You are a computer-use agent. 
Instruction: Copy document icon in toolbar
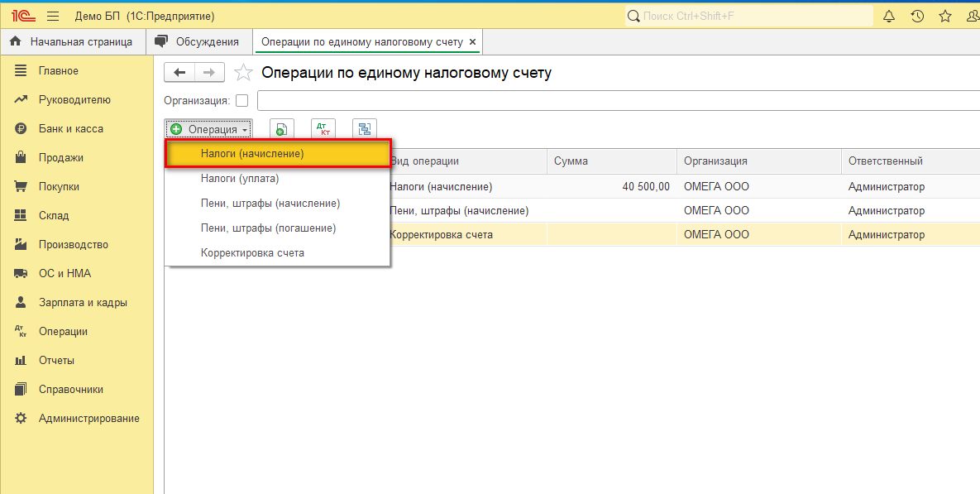(x=281, y=129)
